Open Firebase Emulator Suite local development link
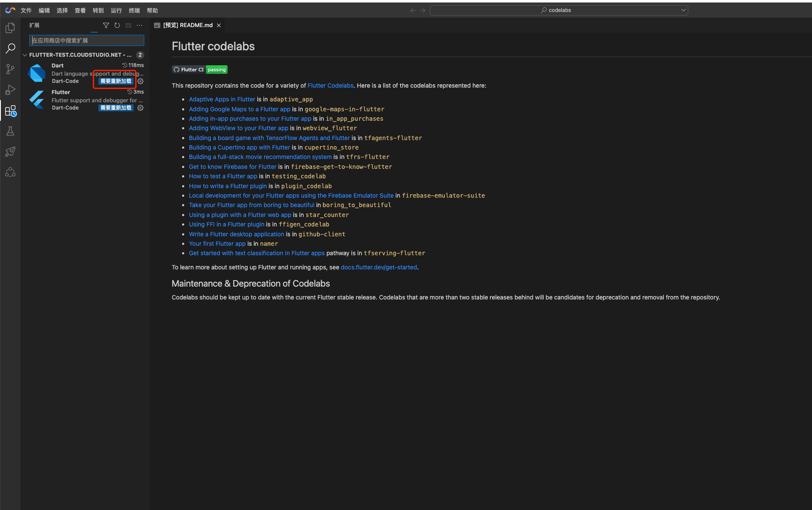 point(291,195)
